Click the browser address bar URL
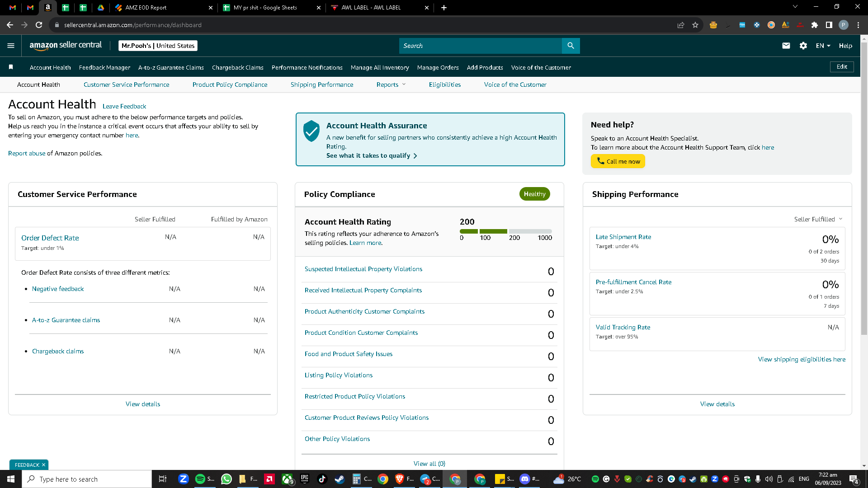This screenshot has height=488, width=868. click(133, 25)
